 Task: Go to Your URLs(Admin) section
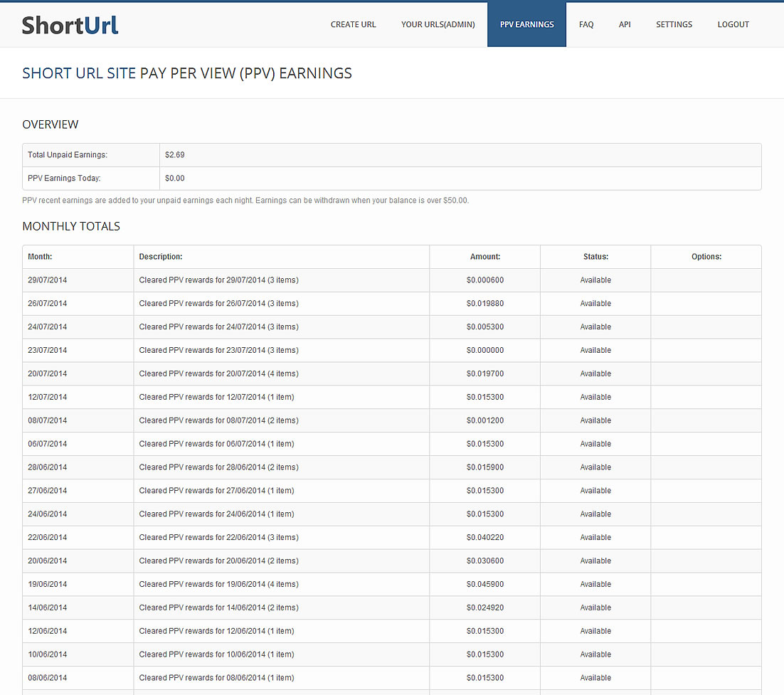(438, 25)
